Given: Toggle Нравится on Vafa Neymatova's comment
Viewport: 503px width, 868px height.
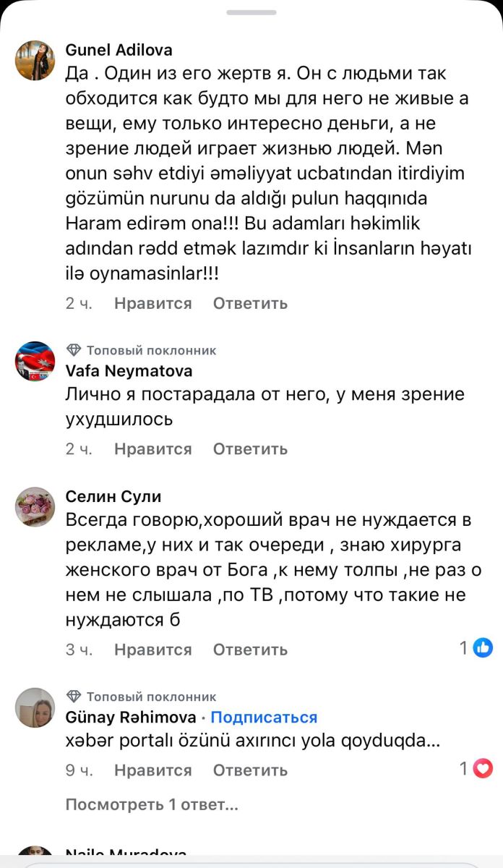Looking at the screenshot, I should pos(152,448).
